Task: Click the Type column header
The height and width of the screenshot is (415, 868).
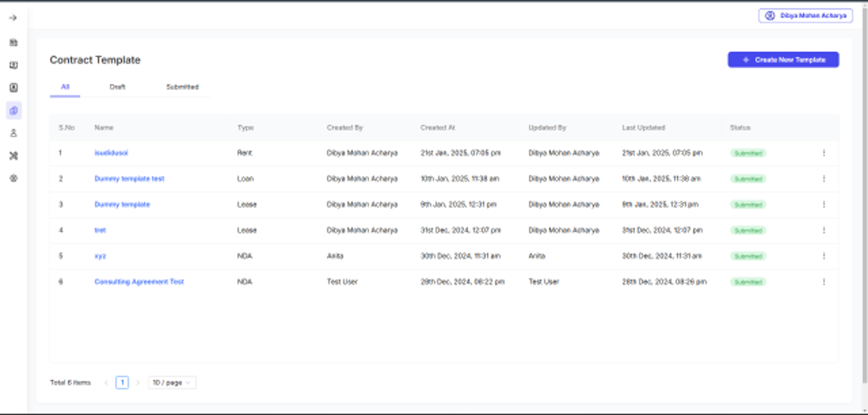Action: coord(245,128)
